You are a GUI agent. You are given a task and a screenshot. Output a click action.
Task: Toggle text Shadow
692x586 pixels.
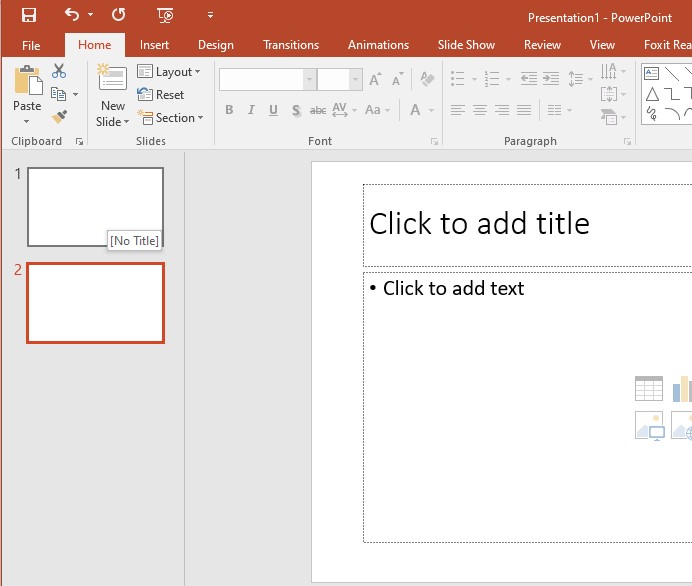(x=296, y=110)
